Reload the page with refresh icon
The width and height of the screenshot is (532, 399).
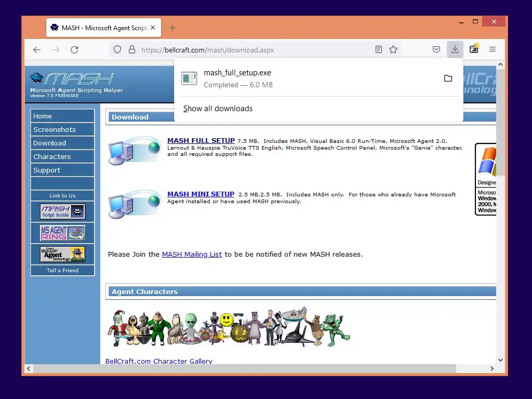click(74, 50)
